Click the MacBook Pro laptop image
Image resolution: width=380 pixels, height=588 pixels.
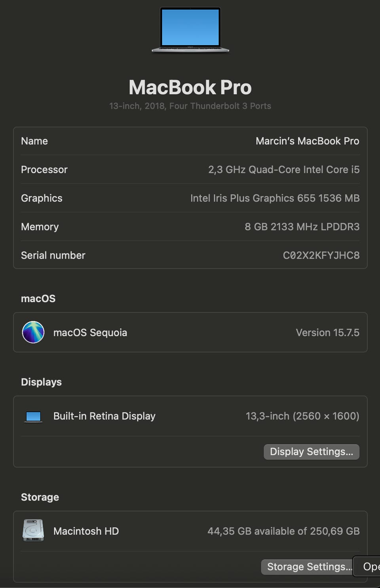(190, 30)
